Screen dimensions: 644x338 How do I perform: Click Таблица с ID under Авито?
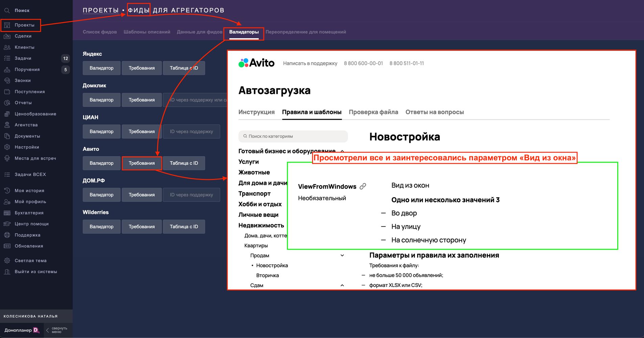pos(184,163)
